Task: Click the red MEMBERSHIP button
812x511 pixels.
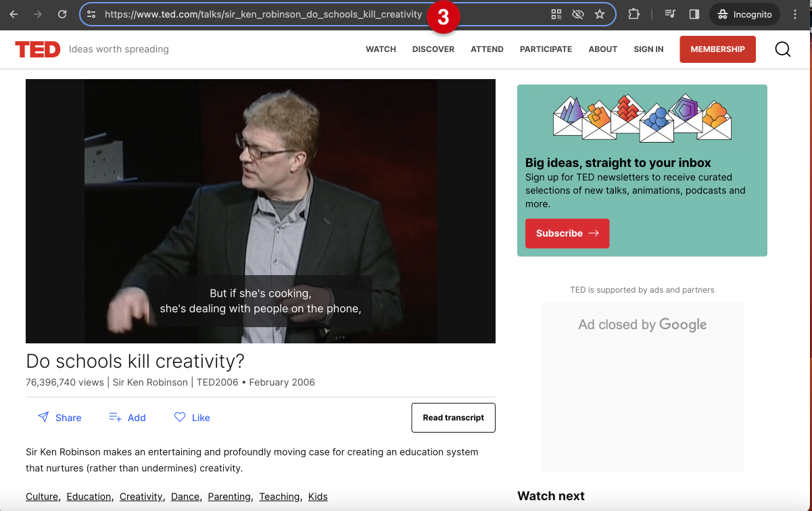Action: (717, 49)
